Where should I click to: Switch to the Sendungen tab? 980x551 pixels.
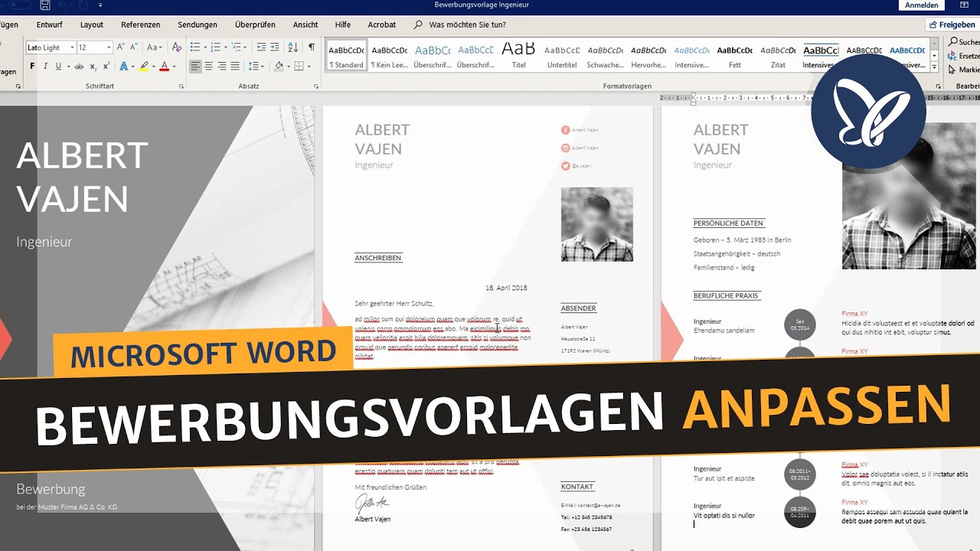pyautogui.click(x=198, y=24)
